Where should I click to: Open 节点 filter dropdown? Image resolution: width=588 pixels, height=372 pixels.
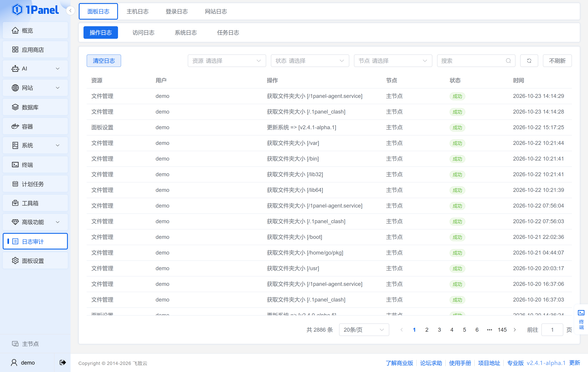click(393, 61)
